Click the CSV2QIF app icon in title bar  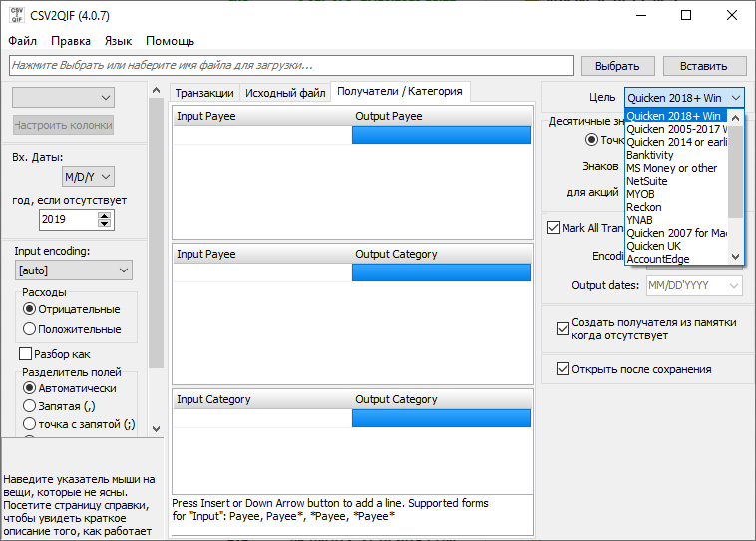[x=17, y=15]
